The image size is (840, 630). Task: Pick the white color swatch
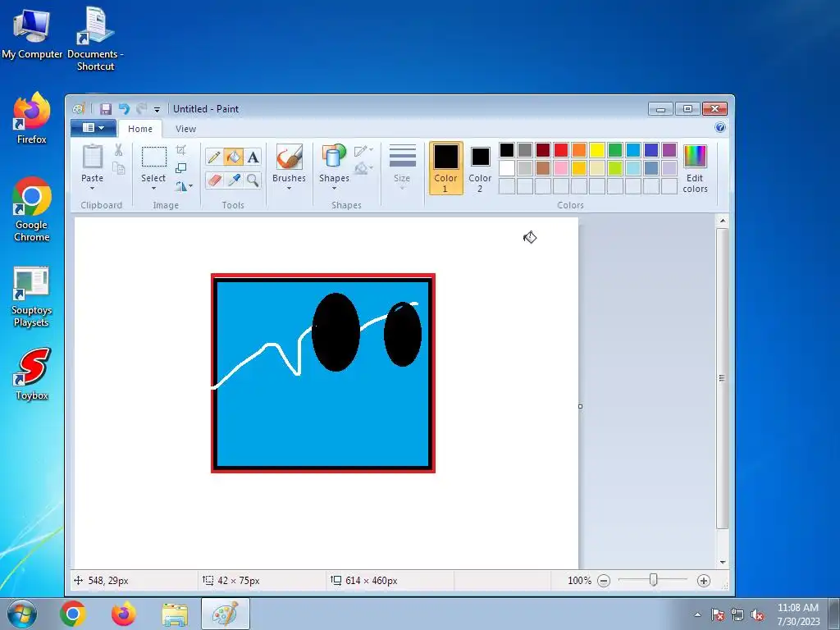tap(507, 168)
